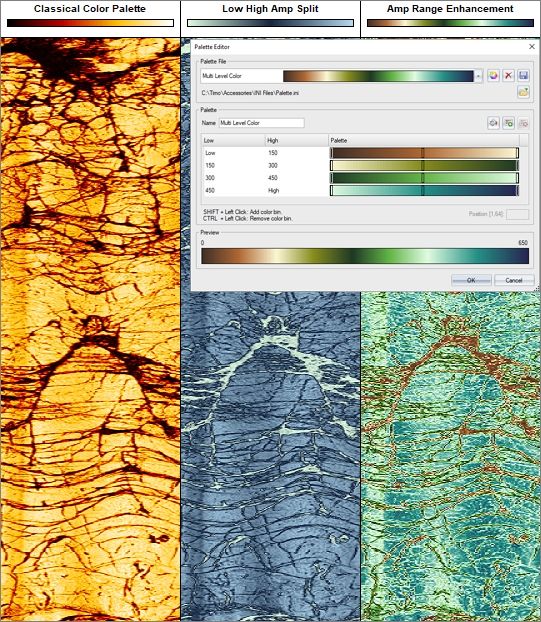Select the 450 to High teal gradient bar
This screenshot has width=541, height=622.
[x=424, y=190]
